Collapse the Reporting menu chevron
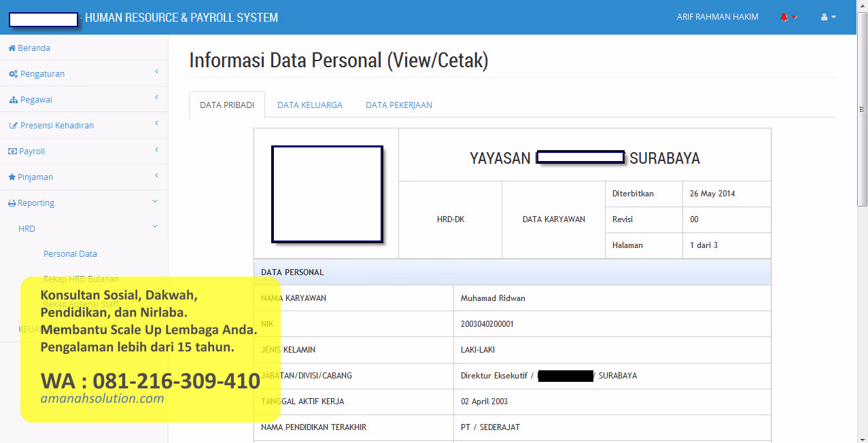 tap(155, 201)
